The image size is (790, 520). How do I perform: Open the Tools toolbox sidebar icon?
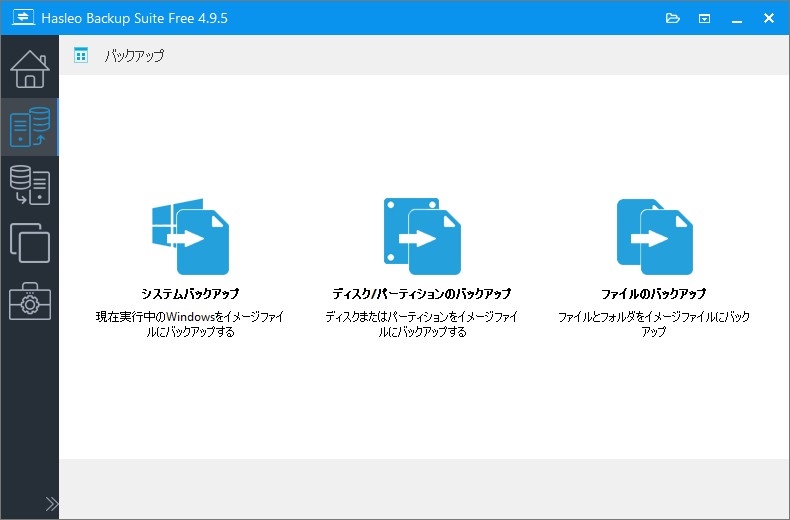pos(30,301)
